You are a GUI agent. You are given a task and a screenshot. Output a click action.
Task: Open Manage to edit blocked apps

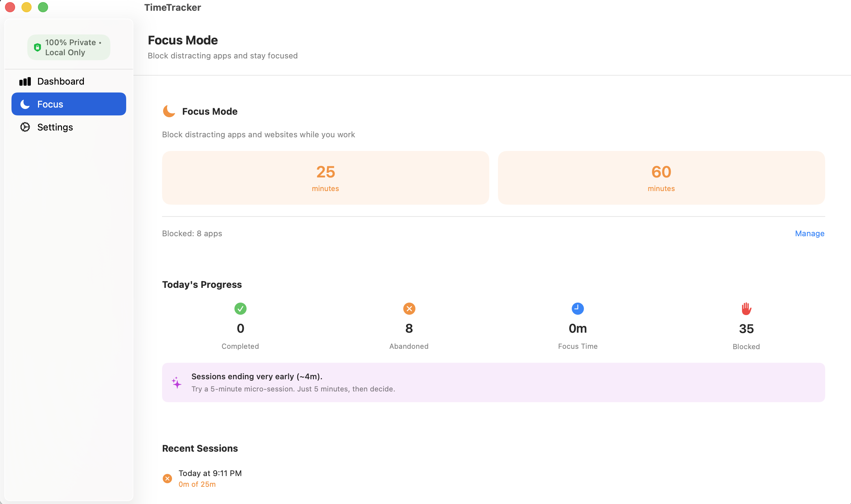point(809,233)
